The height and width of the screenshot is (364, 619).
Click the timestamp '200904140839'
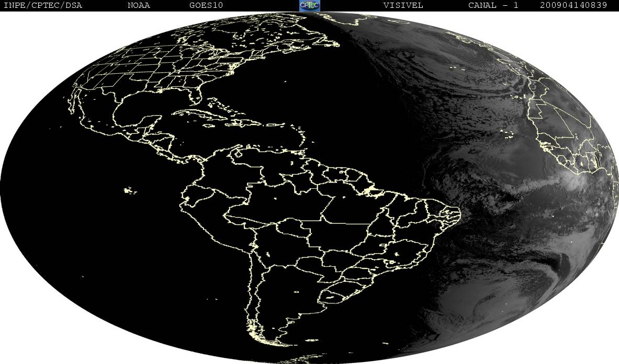pyautogui.click(x=573, y=5)
